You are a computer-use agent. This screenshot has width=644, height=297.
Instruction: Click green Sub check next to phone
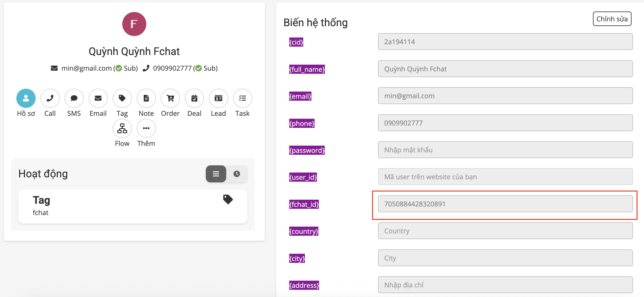tap(199, 68)
